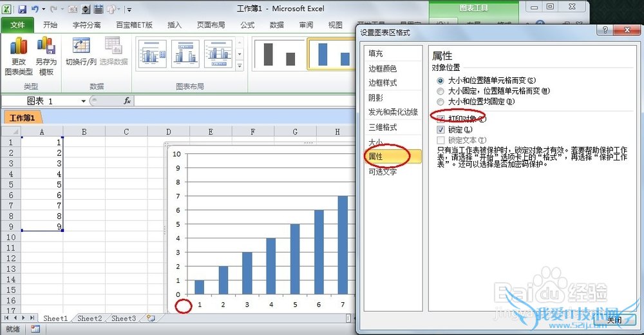Viewport: 644px width, 335px height.
Task: Click the Undo arrow icon
Action: click(x=35, y=9)
